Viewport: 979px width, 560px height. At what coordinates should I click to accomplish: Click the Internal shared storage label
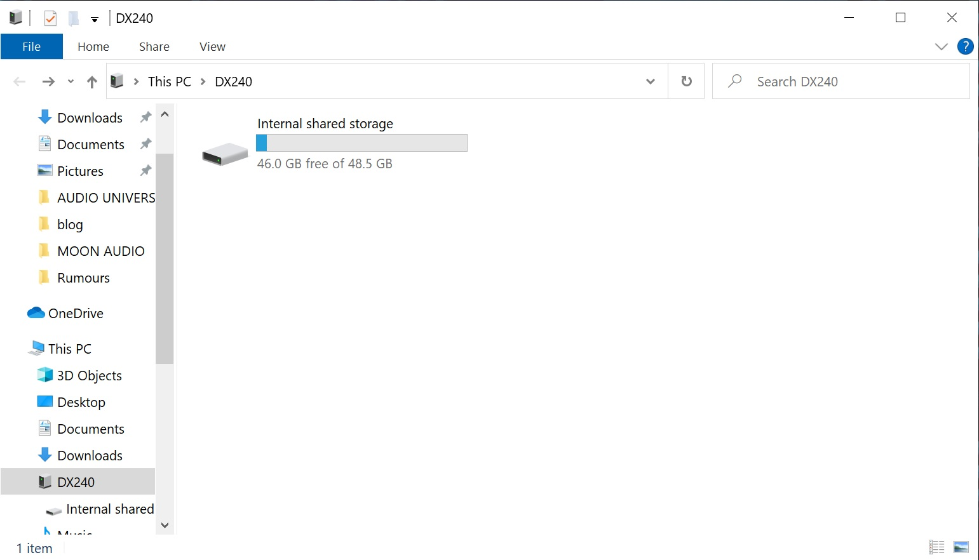pyautogui.click(x=325, y=124)
